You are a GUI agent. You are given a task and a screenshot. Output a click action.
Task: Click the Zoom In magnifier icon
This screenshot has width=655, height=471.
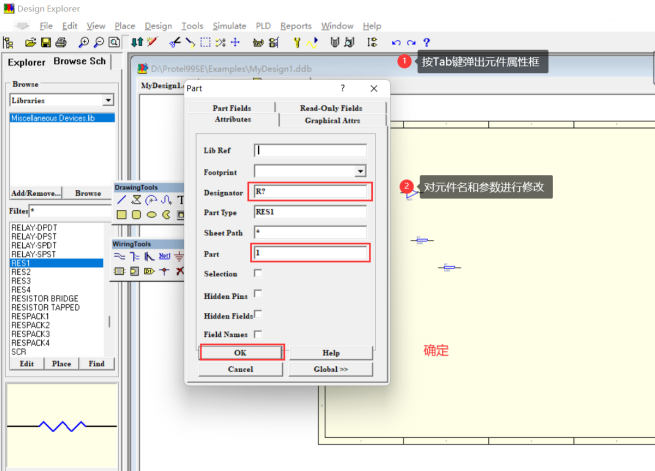pyautogui.click(x=83, y=43)
